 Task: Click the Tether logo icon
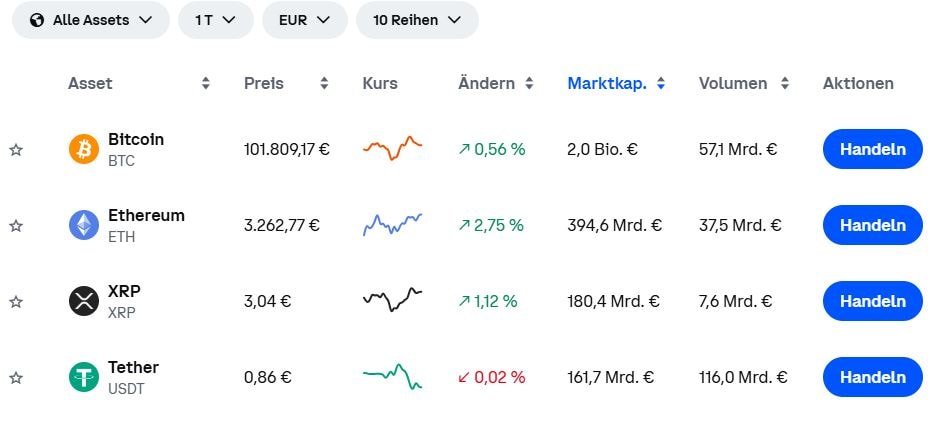tap(84, 377)
